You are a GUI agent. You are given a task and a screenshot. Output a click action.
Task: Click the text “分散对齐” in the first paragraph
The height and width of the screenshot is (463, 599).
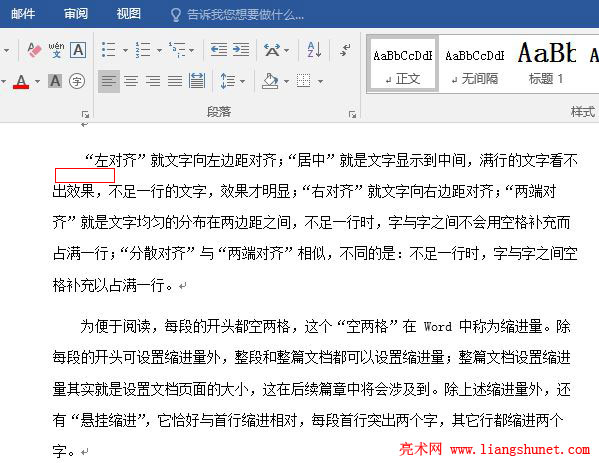(157, 254)
